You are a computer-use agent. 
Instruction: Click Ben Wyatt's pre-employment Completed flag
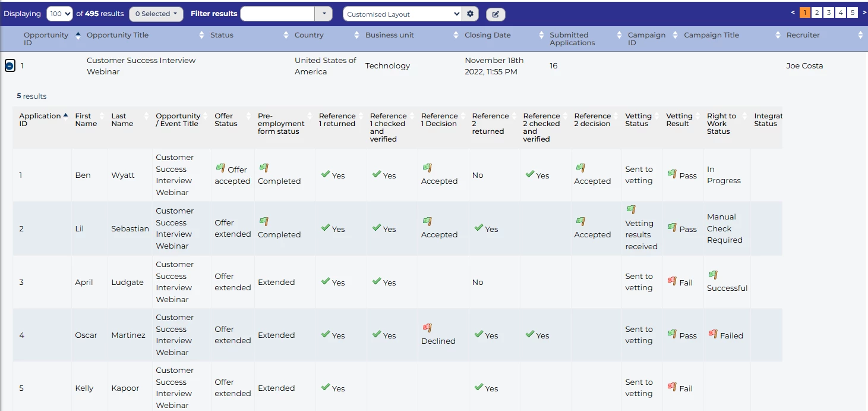click(264, 168)
